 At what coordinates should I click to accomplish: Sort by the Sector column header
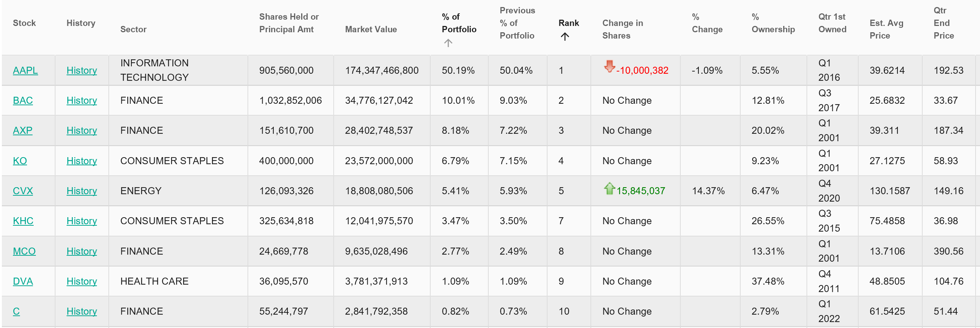click(x=133, y=29)
